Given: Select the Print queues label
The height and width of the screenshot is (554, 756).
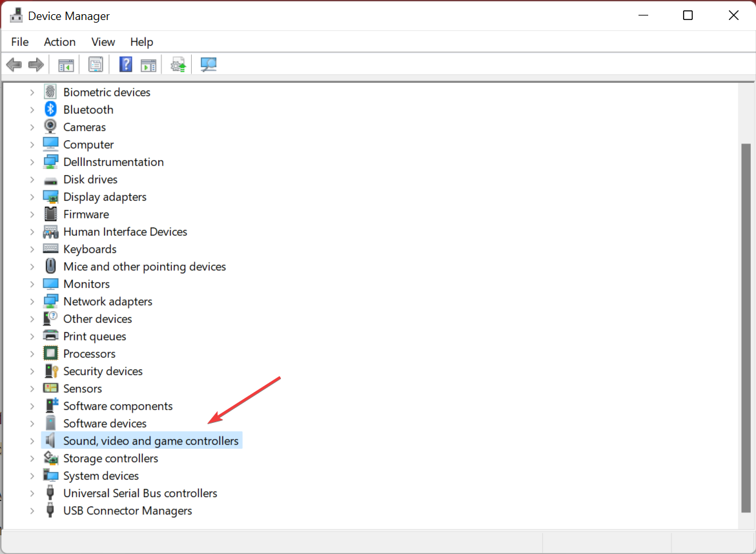Looking at the screenshot, I should [94, 336].
